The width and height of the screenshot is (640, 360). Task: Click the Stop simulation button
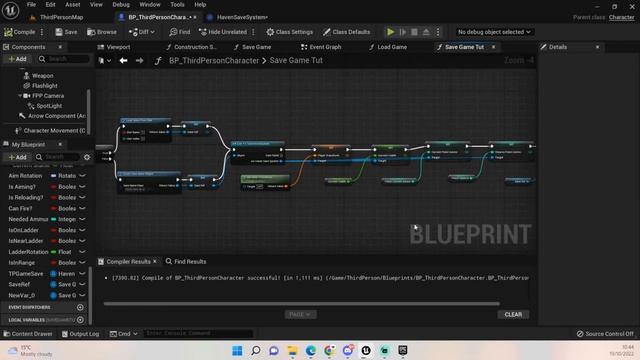point(414,32)
